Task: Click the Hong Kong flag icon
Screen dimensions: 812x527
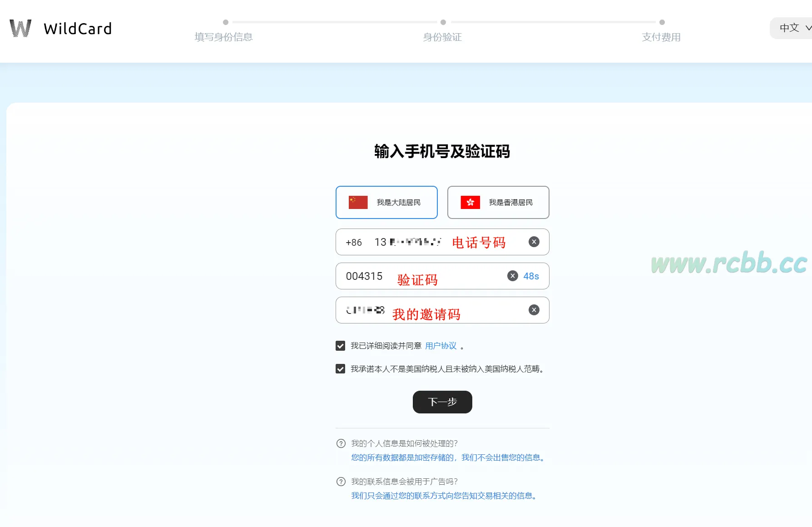Action: click(470, 202)
